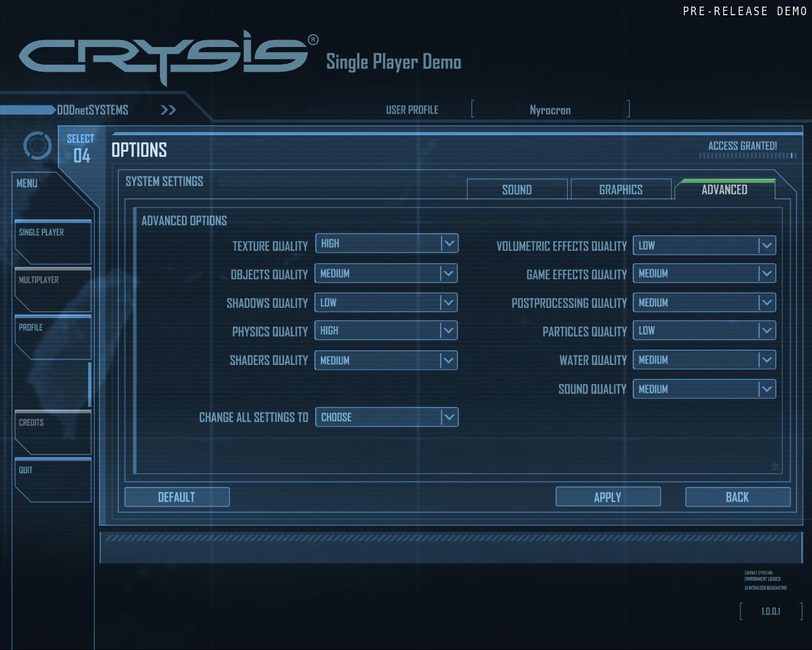Select Quit in the side menu

pos(53,480)
